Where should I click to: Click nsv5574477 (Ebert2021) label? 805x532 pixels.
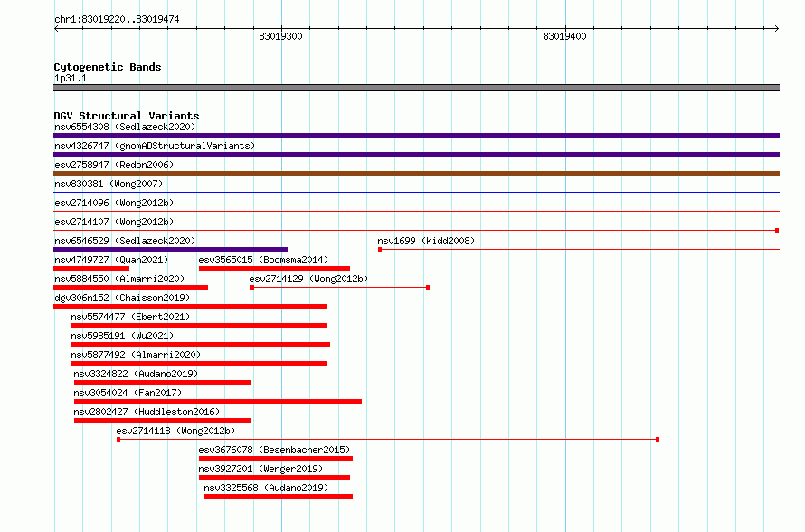tap(130, 317)
